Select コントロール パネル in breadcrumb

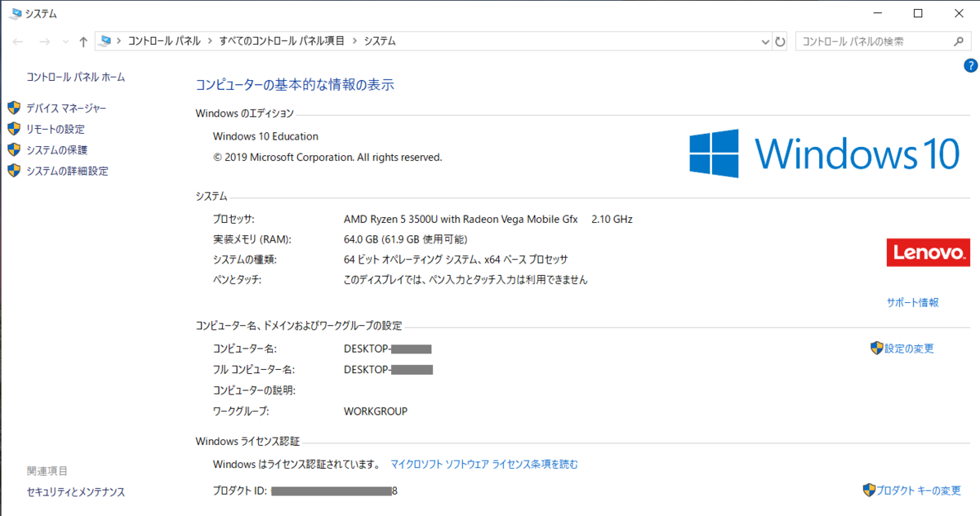(164, 41)
